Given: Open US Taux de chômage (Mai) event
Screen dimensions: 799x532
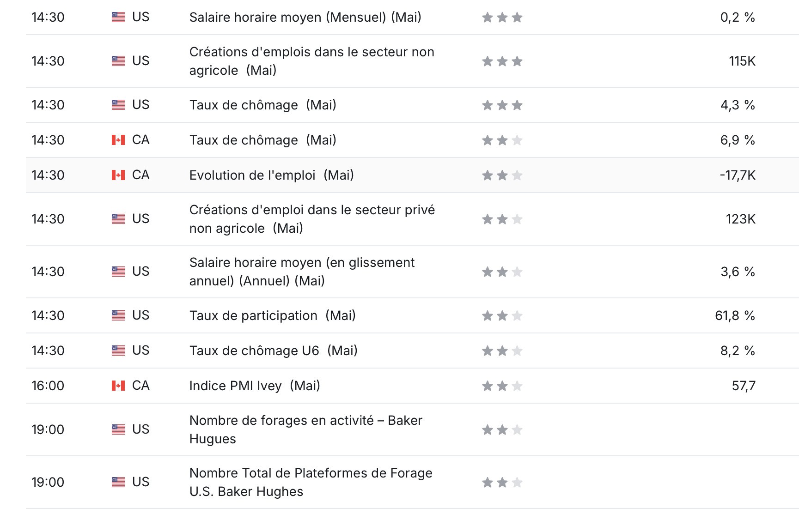Looking at the screenshot, I should [x=263, y=105].
